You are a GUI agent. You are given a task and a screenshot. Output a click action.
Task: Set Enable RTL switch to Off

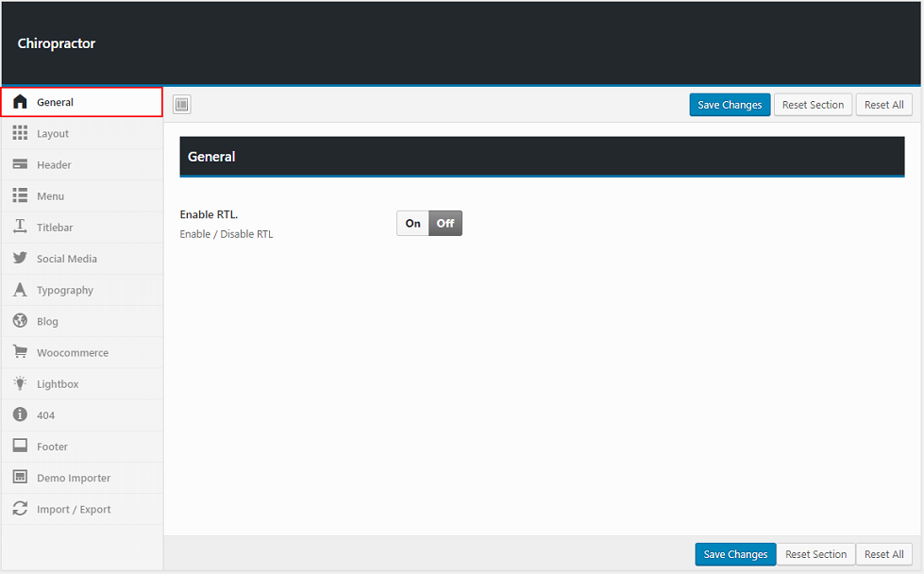coord(445,224)
